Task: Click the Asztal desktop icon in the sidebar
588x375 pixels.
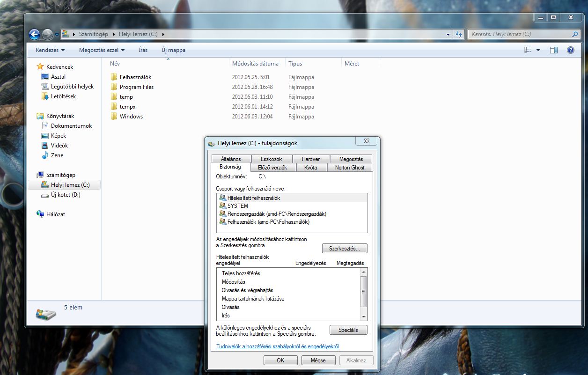Action: pos(45,77)
